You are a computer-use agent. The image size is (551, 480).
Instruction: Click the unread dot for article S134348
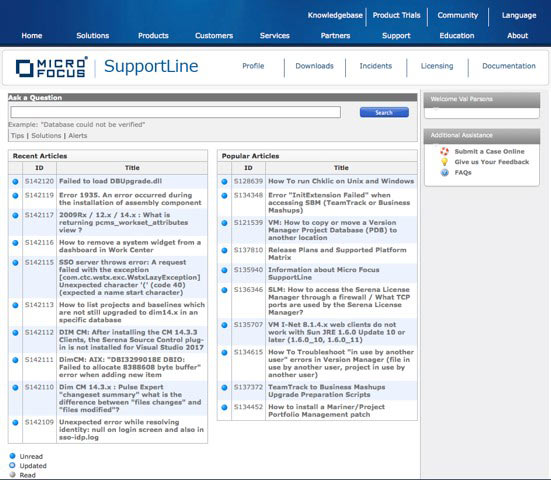pyautogui.click(x=224, y=196)
